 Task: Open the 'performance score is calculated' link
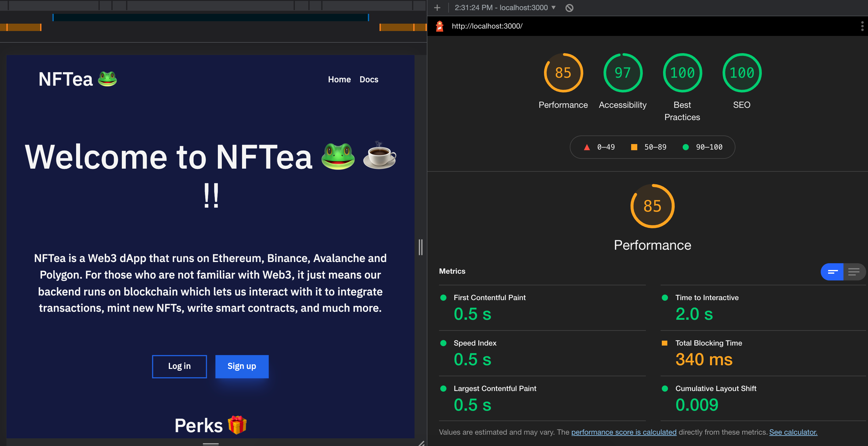pos(624,432)
